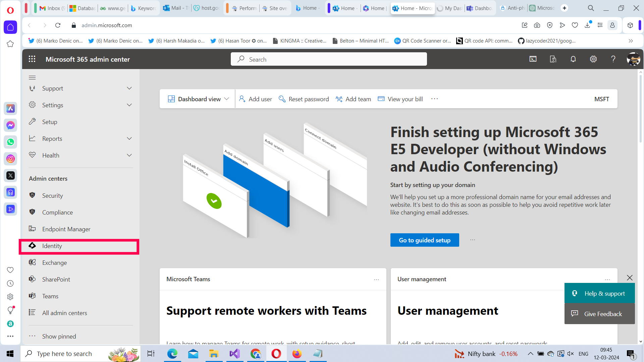Click Show pinned in the sidebar
The image size is (644, 362).
59,336
